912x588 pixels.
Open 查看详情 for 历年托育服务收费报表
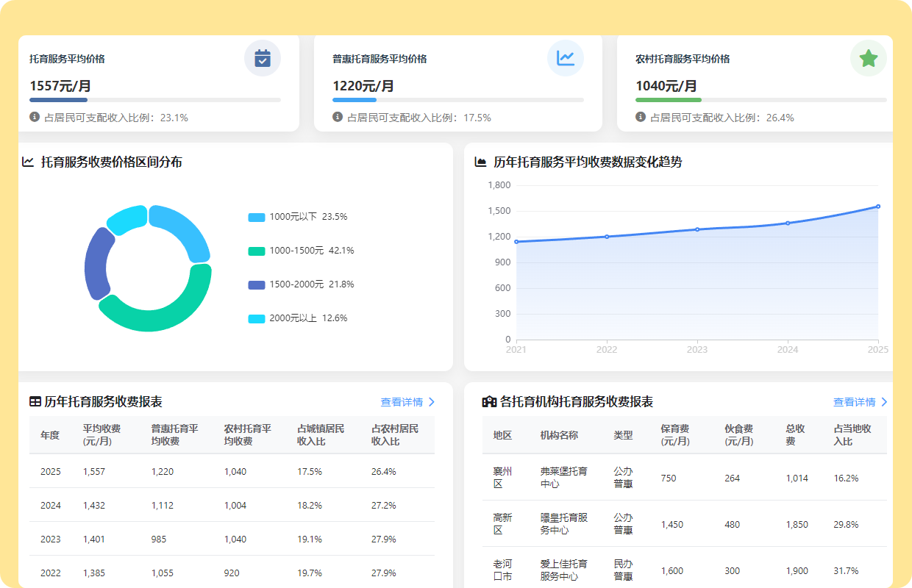coord(402,402)
